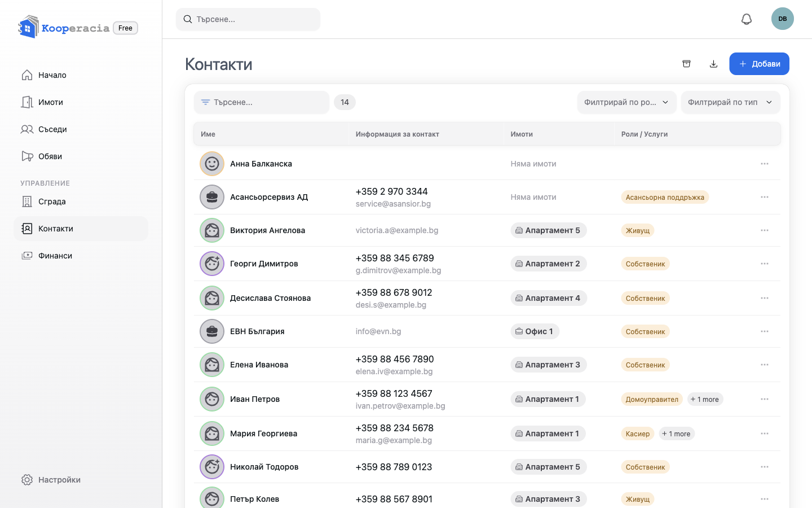Viewport: 812px width, 508px height.
Task: Select Контакти in sidebar
Action: pos(81,229)
